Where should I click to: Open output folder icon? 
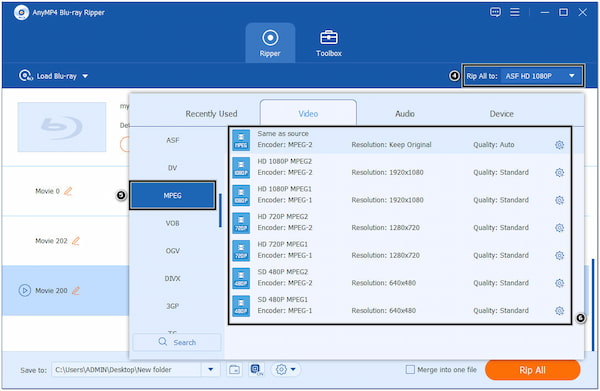click(234, 370)
